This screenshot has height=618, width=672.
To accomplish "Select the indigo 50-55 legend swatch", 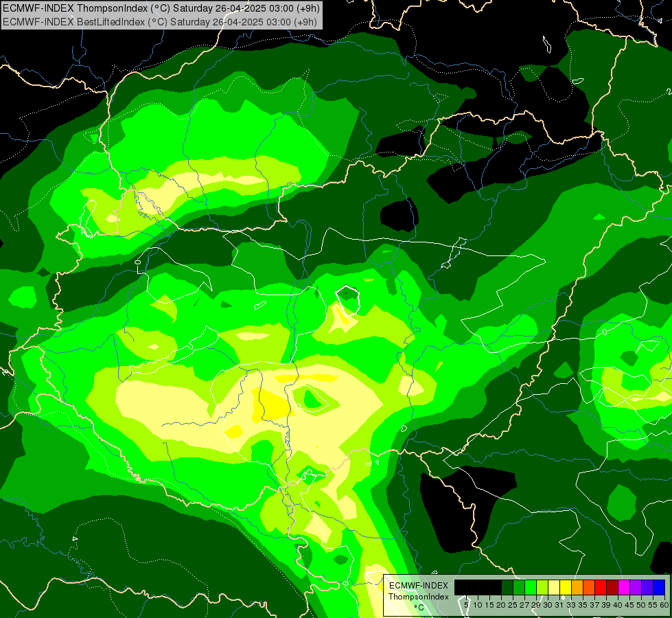I will 647,588.
